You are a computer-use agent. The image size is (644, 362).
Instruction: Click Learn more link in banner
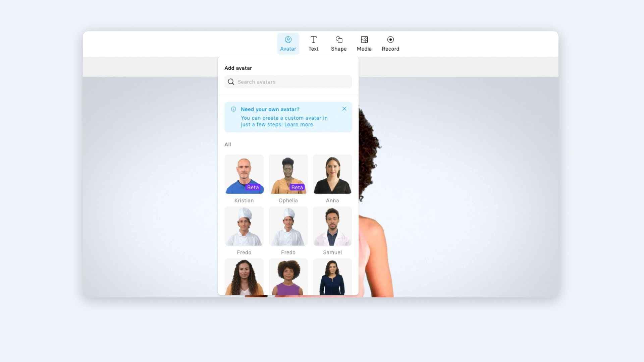[x=299, y=124]
